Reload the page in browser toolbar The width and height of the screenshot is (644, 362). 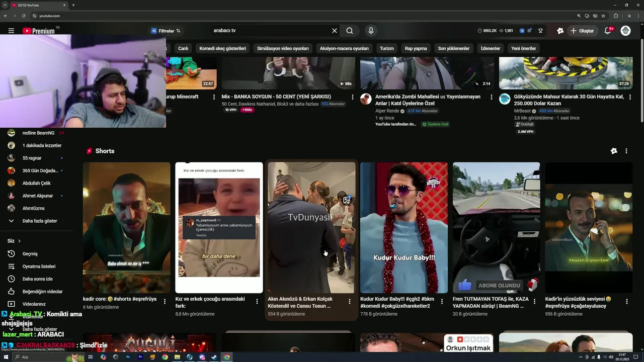[23, 16]
